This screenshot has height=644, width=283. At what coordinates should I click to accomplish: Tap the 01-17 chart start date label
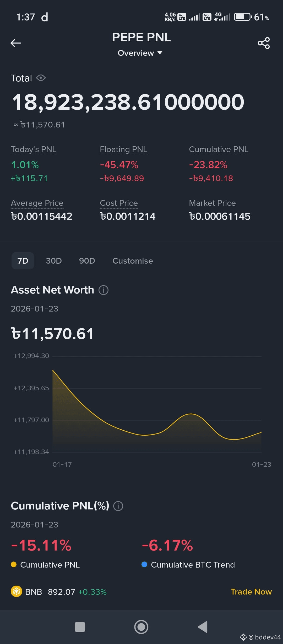pos(62,464)
